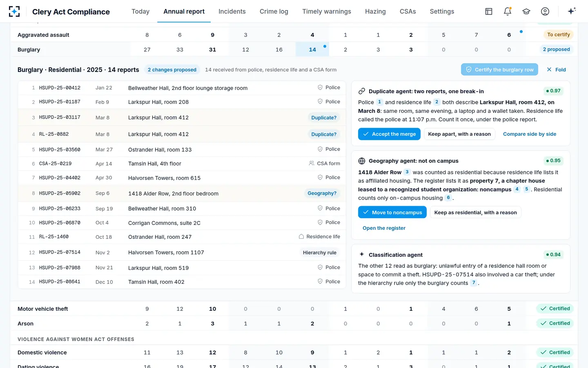Choose Keep as residential, with a reason
Screen dimensions: 588x368
click(x=475, y=212)
